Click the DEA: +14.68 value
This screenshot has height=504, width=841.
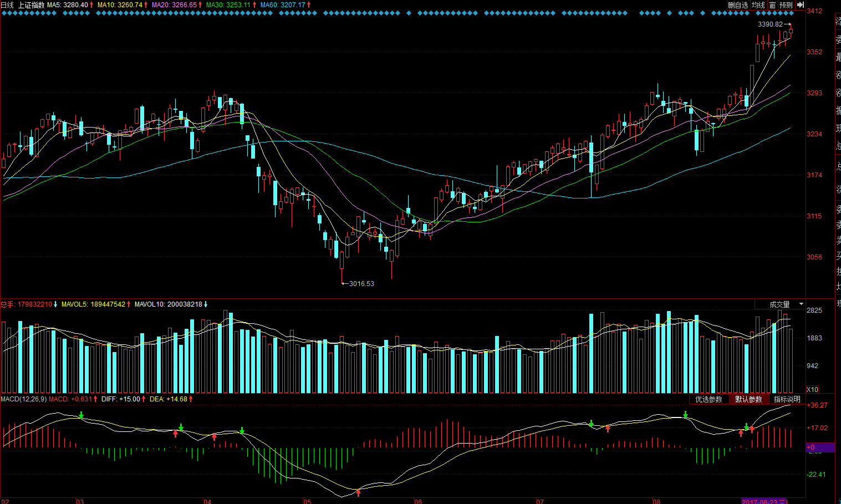[x=169, y=399]
